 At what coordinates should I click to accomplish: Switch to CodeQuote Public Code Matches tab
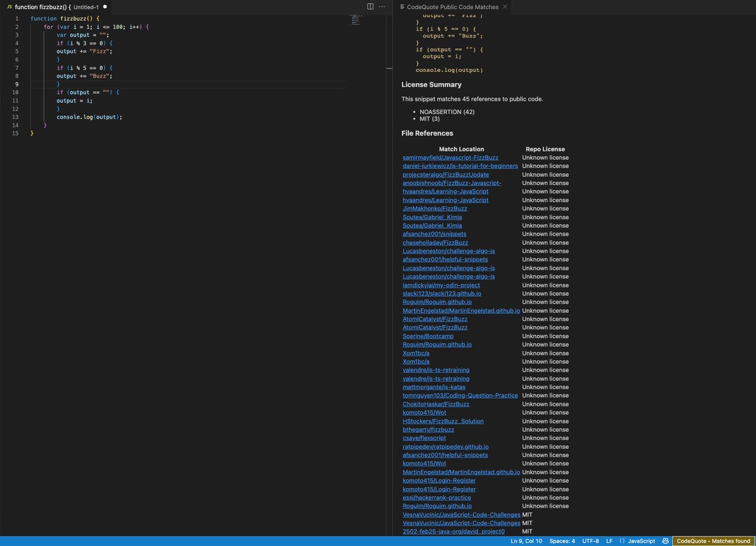pyautogui.click(x=453, y=7)
